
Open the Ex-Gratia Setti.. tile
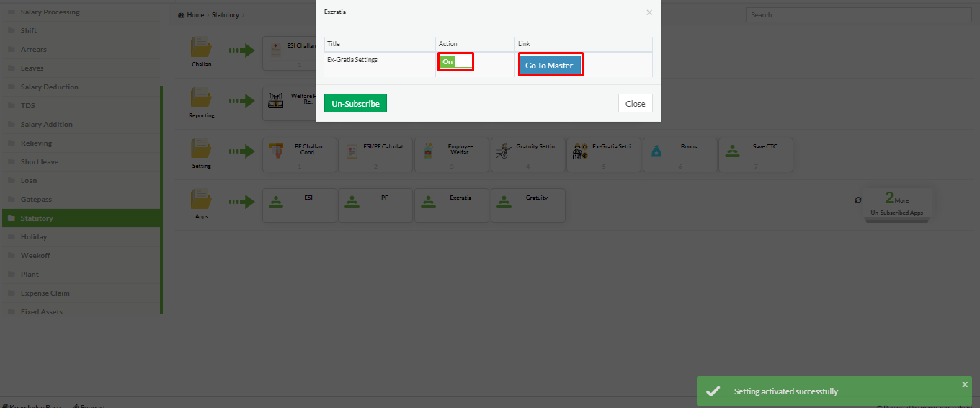(x=604, y=155)
